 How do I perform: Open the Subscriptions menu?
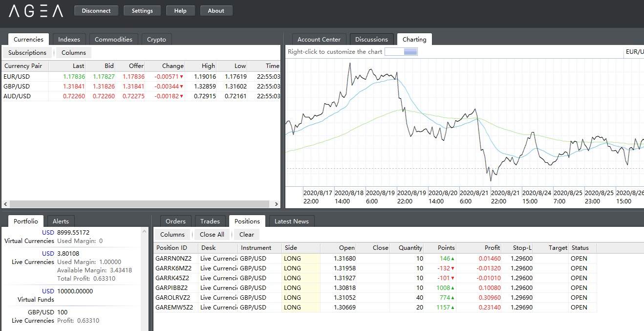tap(27, 53)
